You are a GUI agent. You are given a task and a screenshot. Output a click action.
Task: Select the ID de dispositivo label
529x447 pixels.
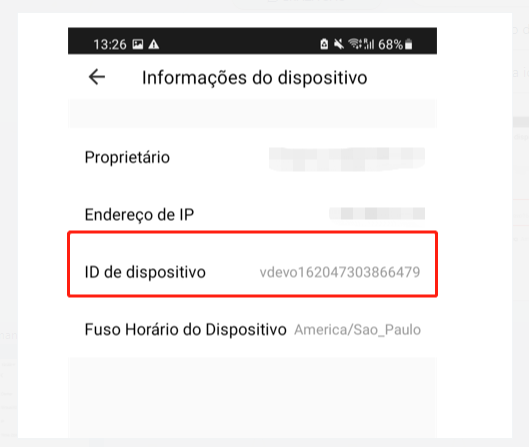click(x=145, y=272)
